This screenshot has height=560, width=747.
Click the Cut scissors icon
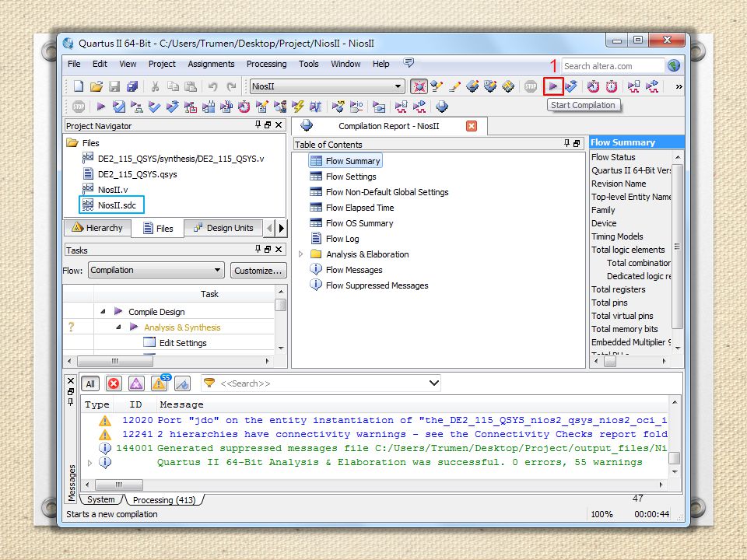click(155, 86)
